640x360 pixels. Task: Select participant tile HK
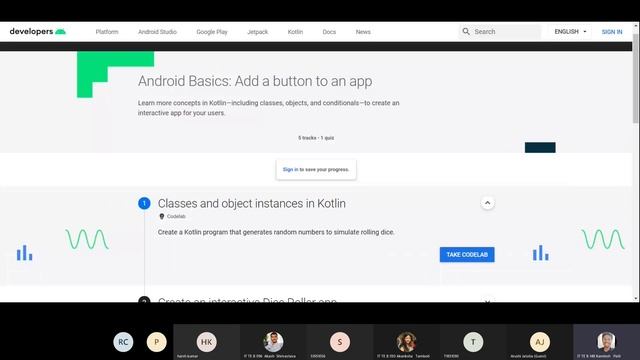tap(207, 342)
